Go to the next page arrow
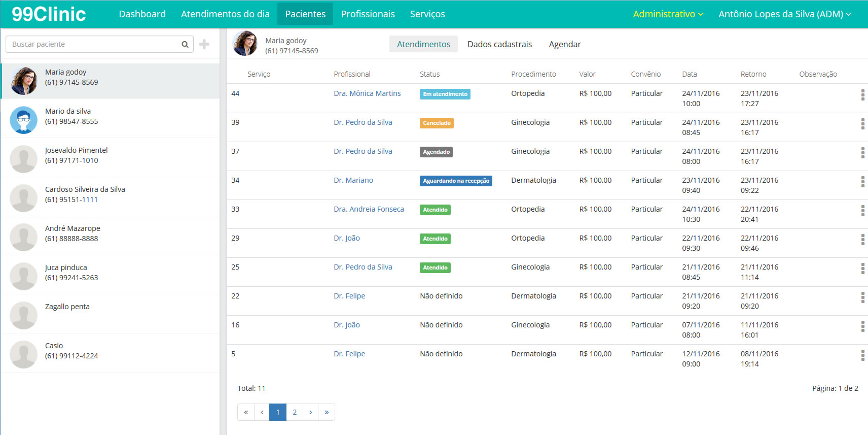The image size is (868, 435). (x=310, y=412)
